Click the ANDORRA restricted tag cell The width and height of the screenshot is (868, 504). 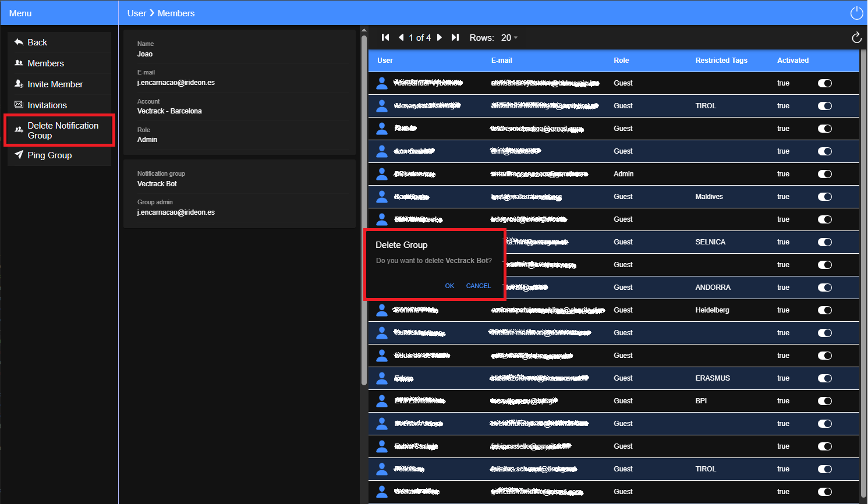coord(713,288)
